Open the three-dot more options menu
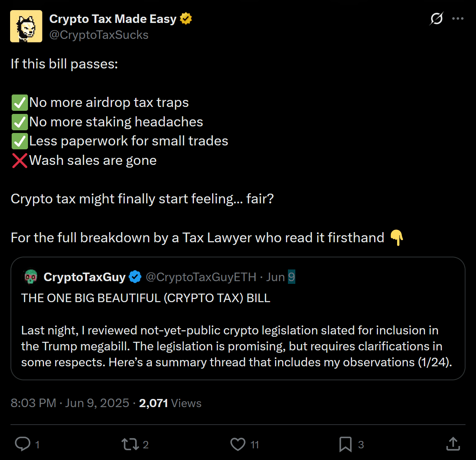Viewport: 476px width, 460px height. click(x=458, y=19)
